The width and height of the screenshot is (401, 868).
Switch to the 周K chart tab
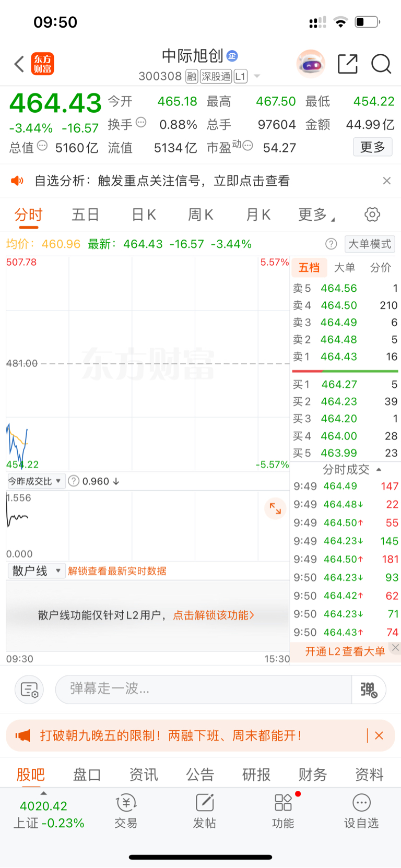[200, 215]
